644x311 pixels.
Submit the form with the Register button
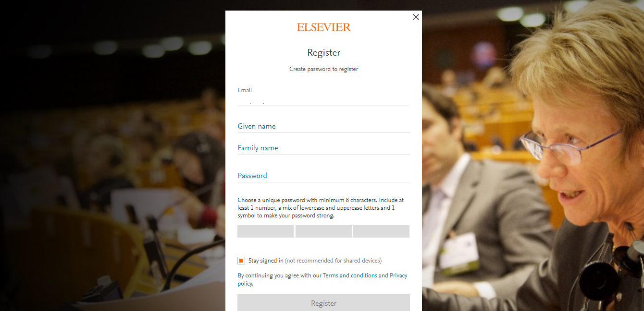point(323,303)
